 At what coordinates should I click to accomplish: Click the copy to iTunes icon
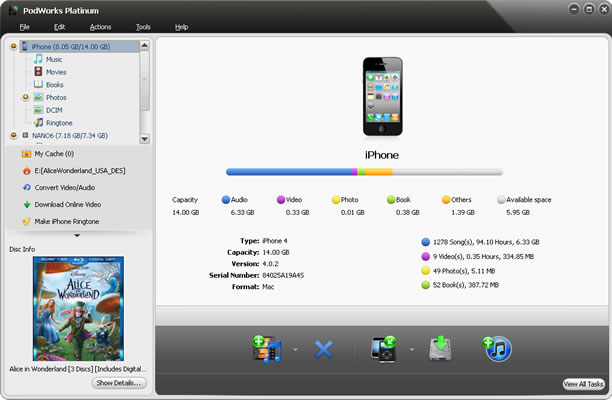click(x=497, y=348)
